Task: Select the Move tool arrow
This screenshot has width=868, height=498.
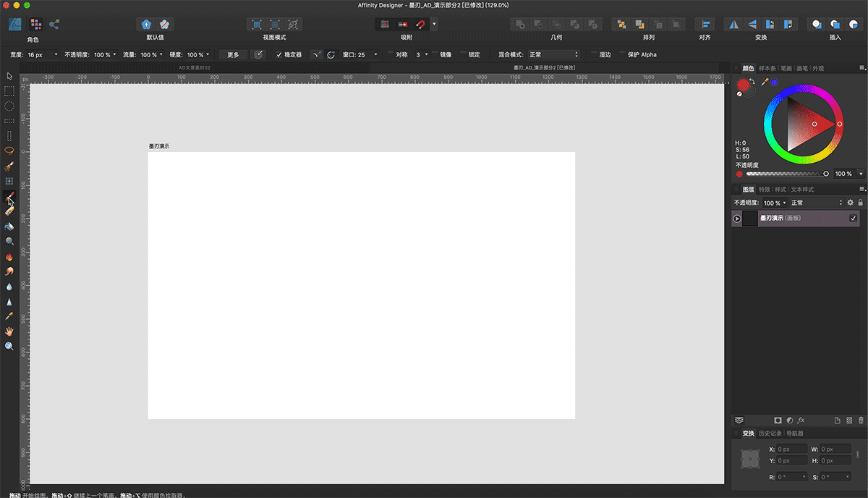Action: (x=9, y=75)
